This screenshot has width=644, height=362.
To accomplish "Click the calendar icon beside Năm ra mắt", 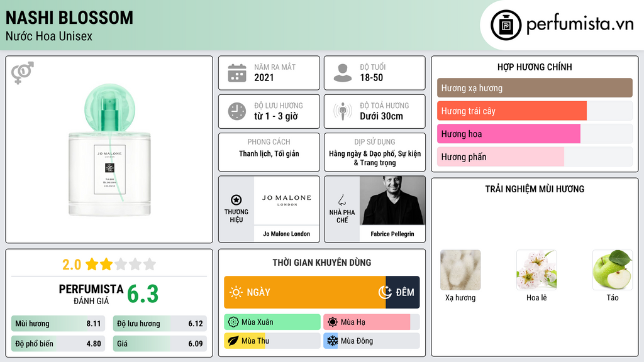I will point(237,73).
